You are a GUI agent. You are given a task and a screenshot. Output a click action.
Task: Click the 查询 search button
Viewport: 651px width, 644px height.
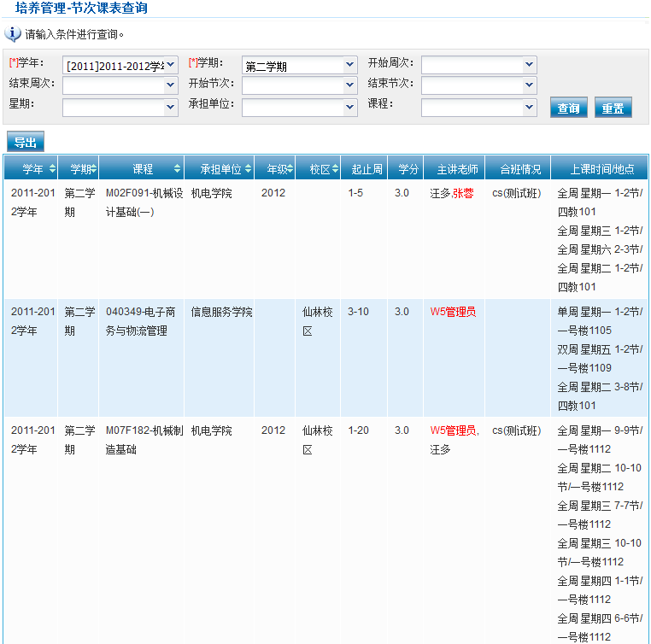tap(568, 108)
